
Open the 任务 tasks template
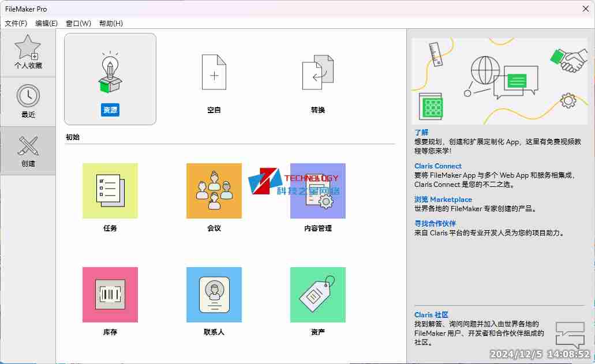tap(110, 190)
